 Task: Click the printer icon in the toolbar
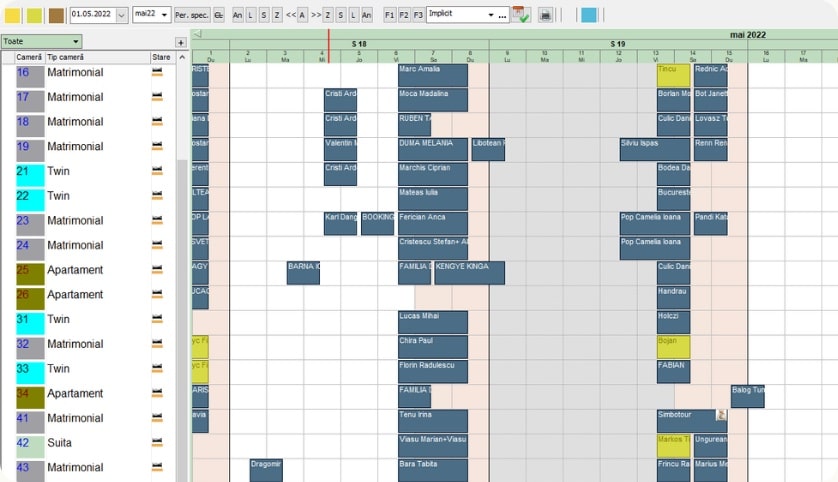click(x=545, y=15)
